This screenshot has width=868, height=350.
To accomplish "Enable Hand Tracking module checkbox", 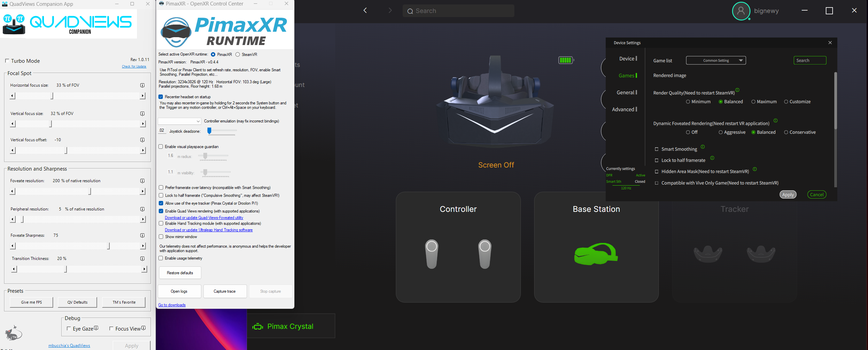I will tap(161, 223).
